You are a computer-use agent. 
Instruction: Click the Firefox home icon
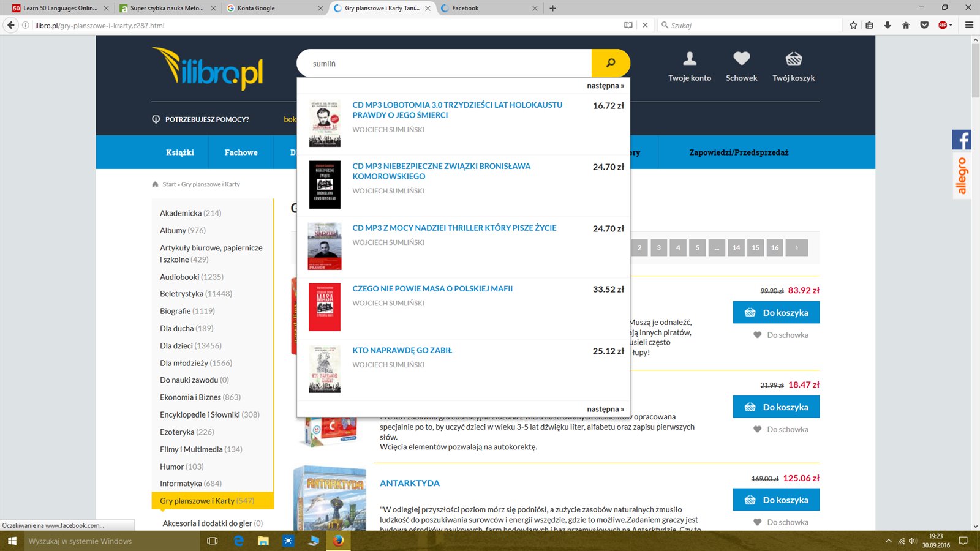point(906,25)
